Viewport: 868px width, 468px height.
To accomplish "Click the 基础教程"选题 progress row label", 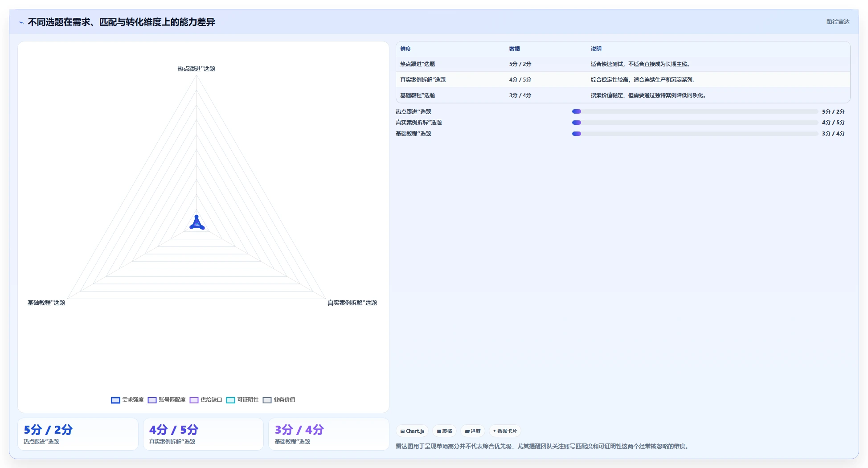I will [414, 134].
